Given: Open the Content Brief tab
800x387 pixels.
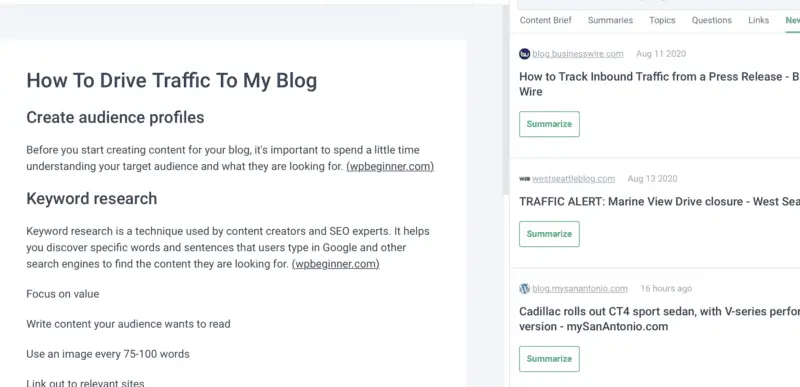Looking at the screenshot, I should [545, 20].
